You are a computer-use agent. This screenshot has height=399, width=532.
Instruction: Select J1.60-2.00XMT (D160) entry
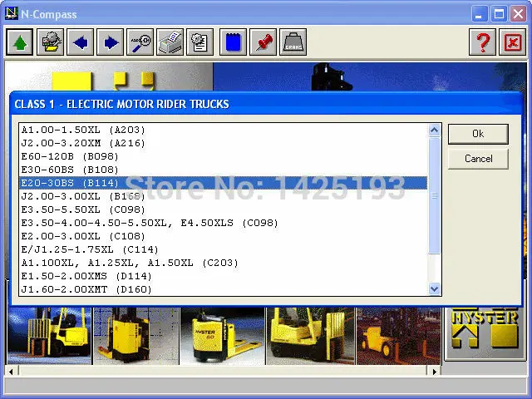(x=224, y=289)
